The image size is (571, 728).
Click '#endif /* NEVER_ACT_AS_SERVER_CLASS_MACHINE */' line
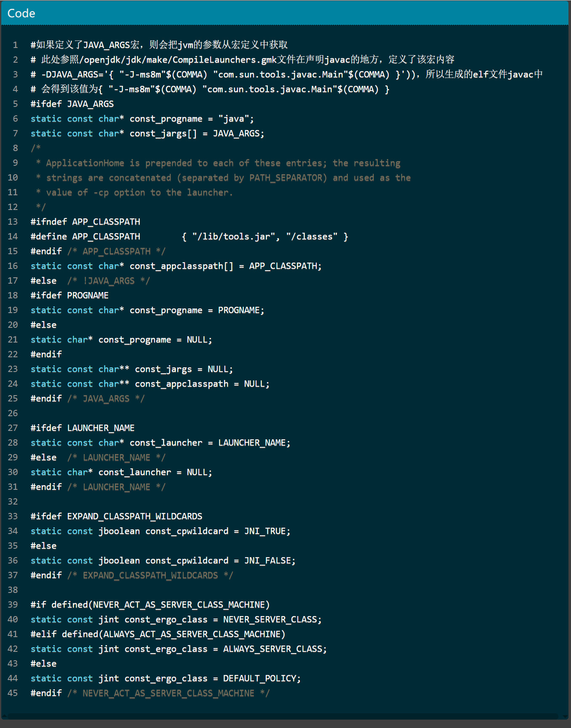point(150,693)
